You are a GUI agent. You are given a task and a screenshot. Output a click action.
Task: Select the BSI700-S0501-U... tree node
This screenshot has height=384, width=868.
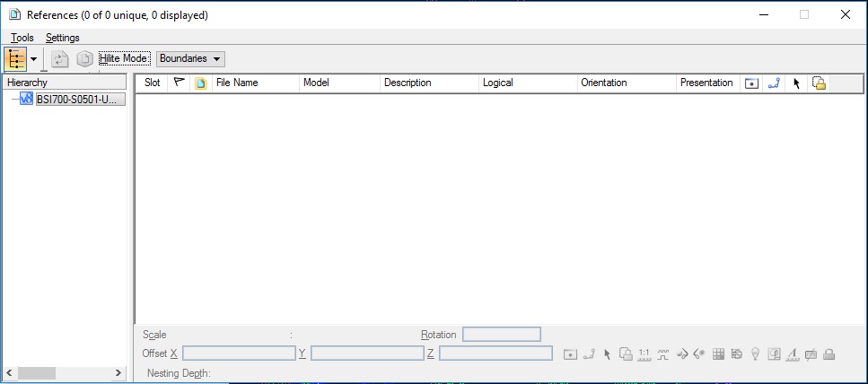pos(80,100)
